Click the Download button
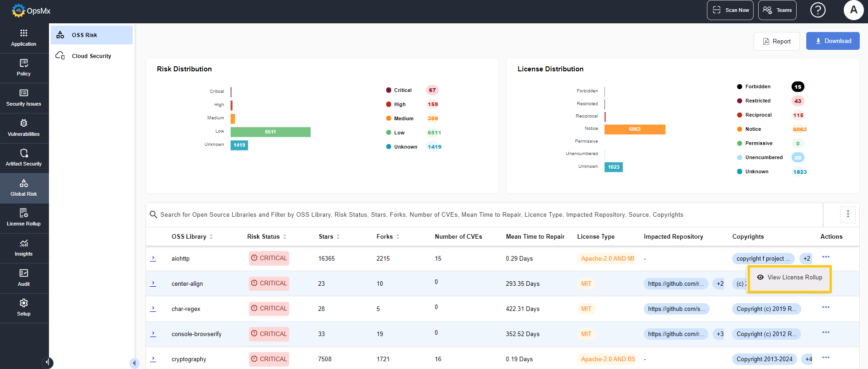The width and height of the screenshot is (868, 369). click(832, 41)
